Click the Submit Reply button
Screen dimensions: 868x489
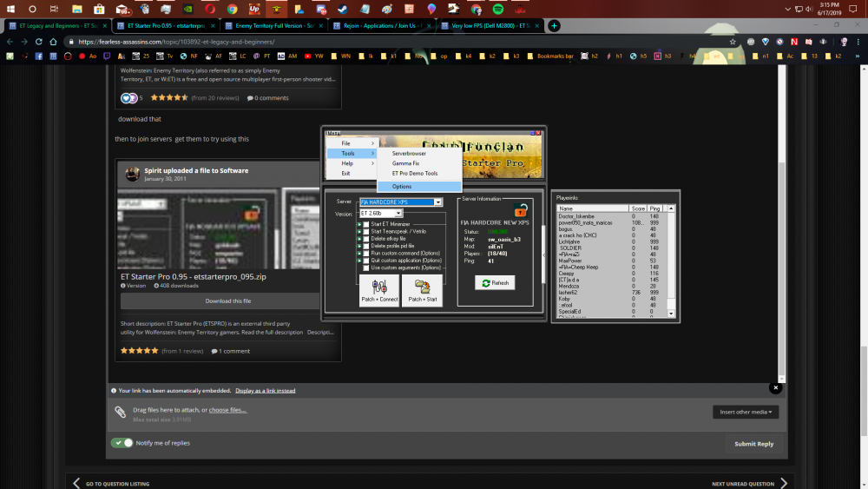point(753,444)
